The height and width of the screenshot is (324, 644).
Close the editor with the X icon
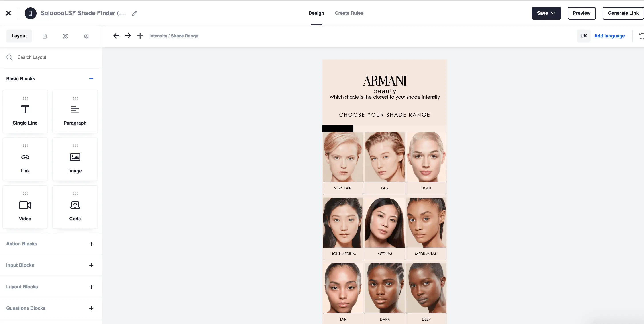coord(8,13)
